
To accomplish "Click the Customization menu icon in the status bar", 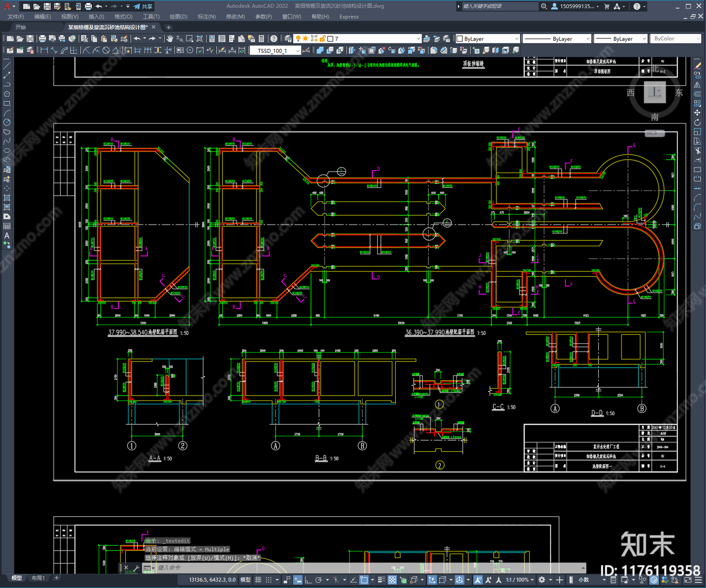I will pos(698,580).
